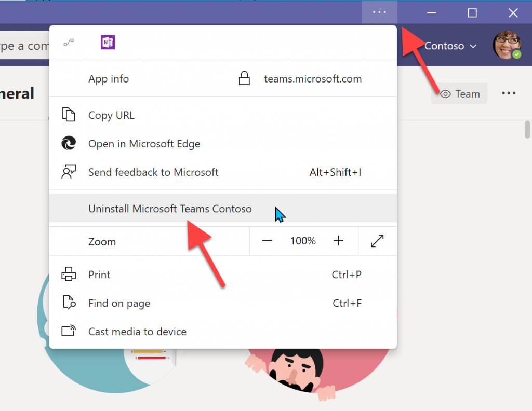532x411 pixels.
Task: Click the printer icon
Action: [69, 274]
